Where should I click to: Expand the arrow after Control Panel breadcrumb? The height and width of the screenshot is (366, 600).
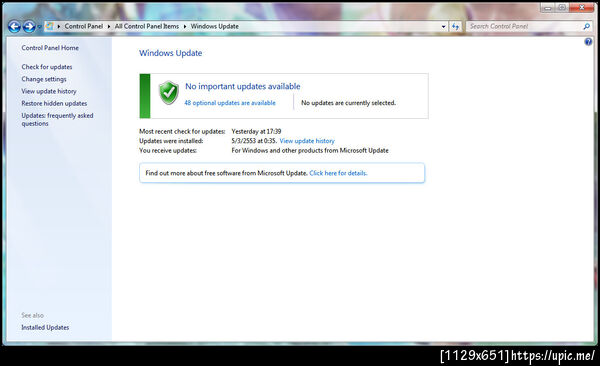[x=109, y=26]
